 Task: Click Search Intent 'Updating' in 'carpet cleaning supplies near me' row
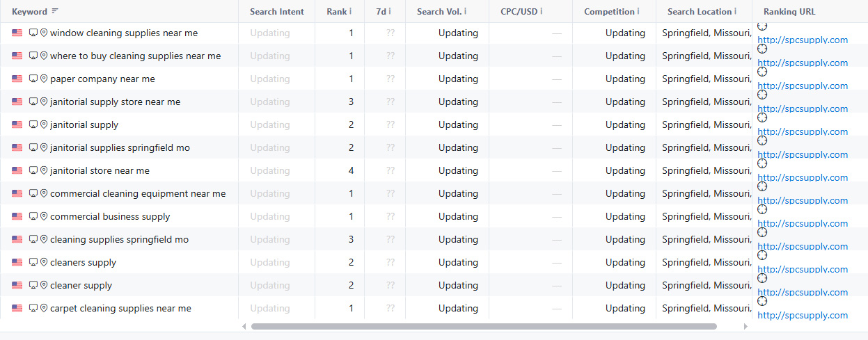(270, 308)
